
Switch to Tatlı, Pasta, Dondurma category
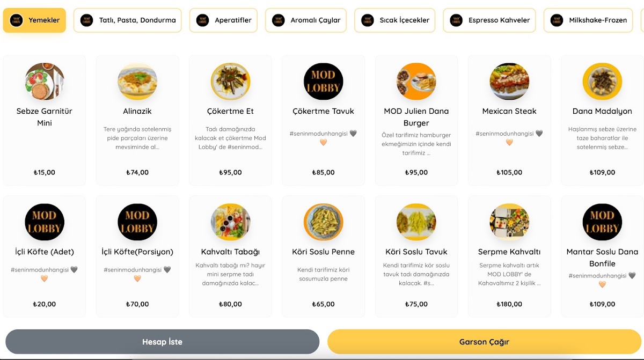[x=128, y=20]
